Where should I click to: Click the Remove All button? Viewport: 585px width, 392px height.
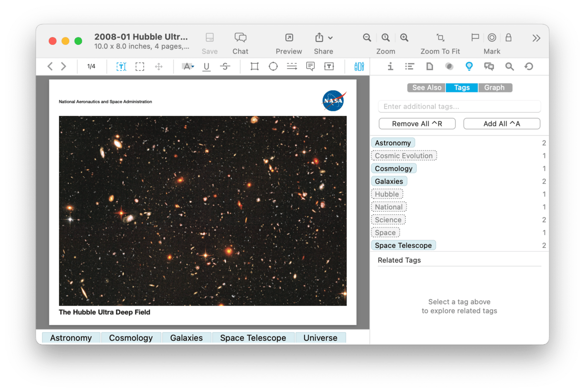417,124
